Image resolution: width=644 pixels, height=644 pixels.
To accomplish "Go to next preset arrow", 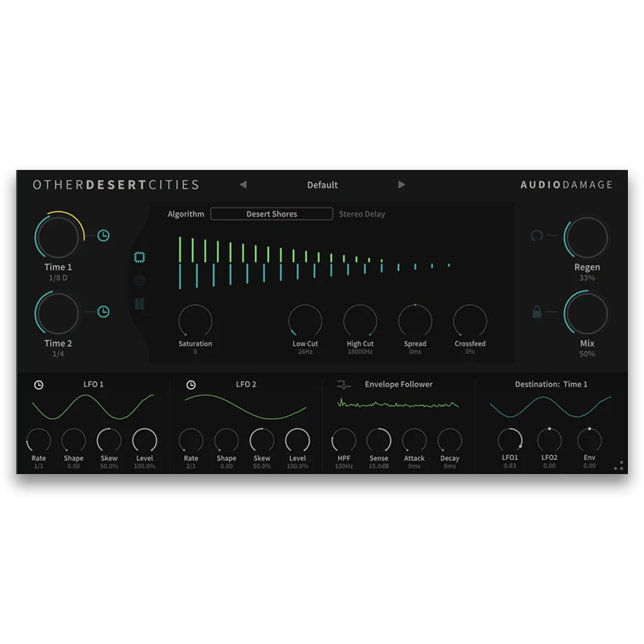I will (x=402, y=185).
